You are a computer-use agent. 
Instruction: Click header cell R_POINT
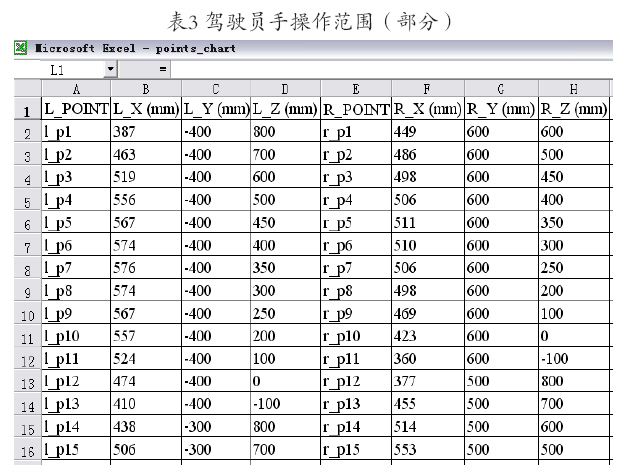(356, 109)
